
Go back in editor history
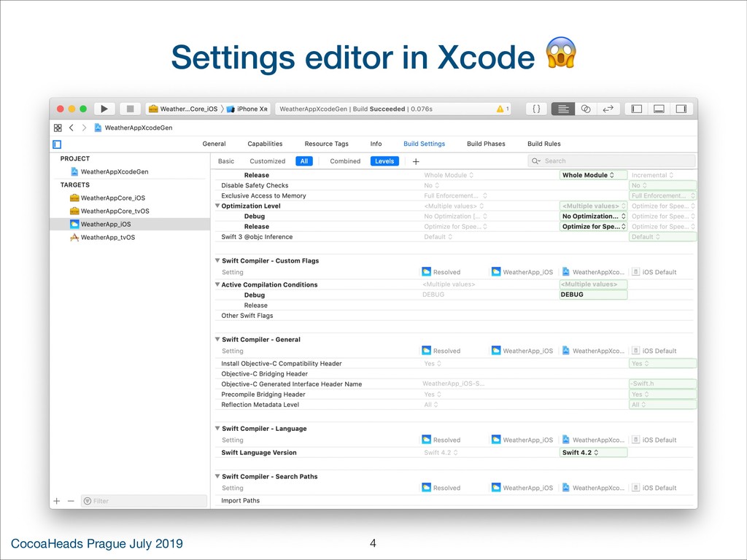point(71,128)
